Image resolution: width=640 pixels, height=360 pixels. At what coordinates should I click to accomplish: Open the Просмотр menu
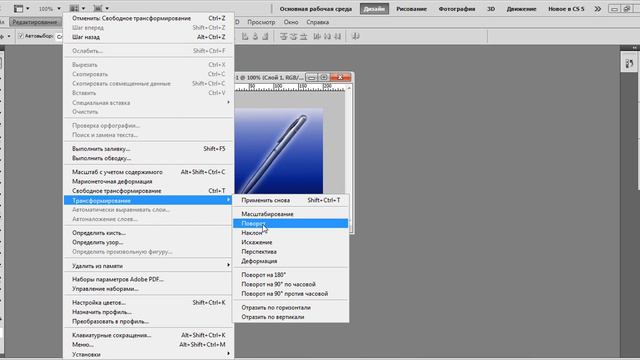tap(261, 22)
